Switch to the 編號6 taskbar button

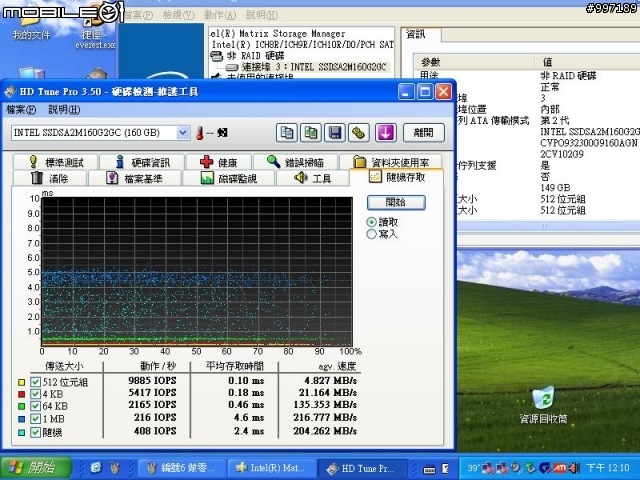[x=182, y=468]
